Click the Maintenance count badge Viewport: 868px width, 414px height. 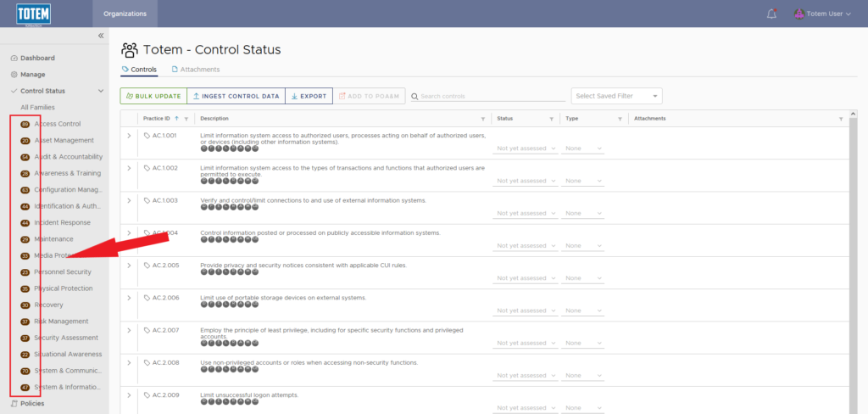click(x=25, y=239)
